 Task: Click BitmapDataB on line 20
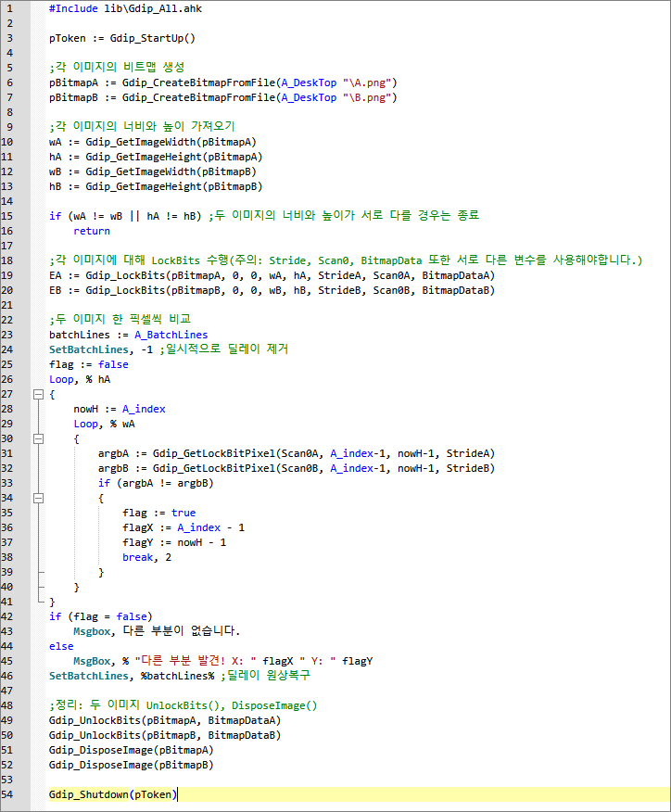click(456, 290)
